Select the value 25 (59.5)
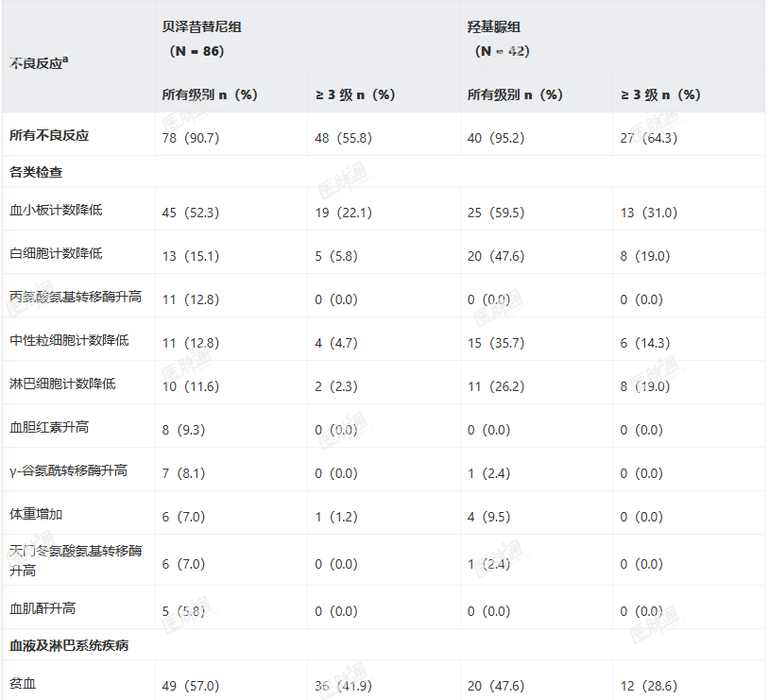769x700 pixels. point(496,213)
